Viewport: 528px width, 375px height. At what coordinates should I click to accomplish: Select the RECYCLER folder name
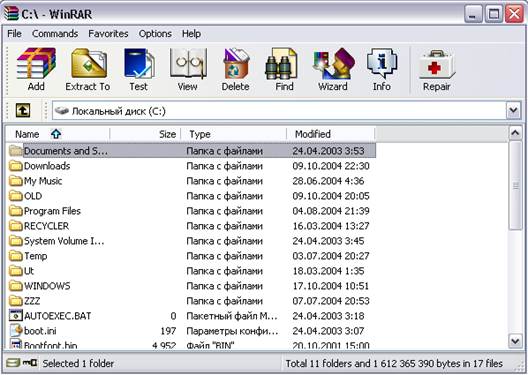tap(46, 226)
